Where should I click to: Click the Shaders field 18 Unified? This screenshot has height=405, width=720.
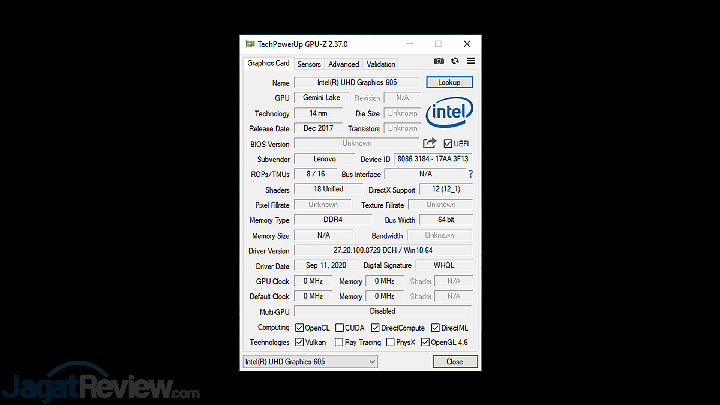[x=328, y=189]
